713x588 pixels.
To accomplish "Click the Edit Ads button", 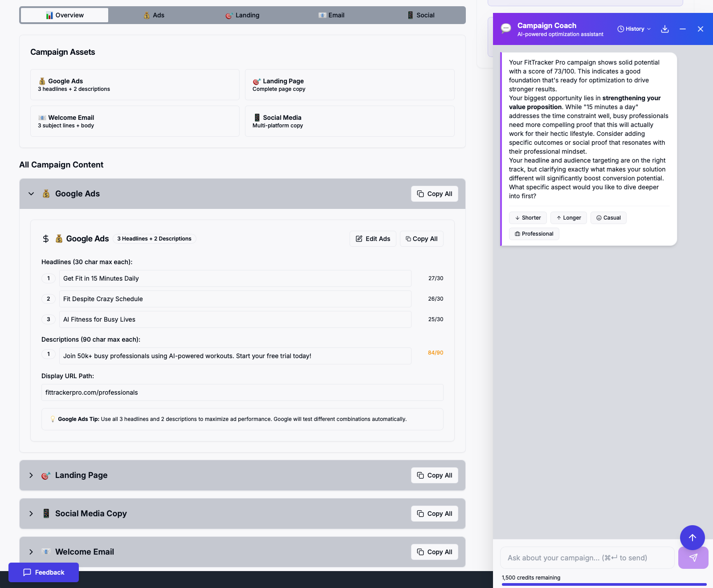I will [373, 238].
